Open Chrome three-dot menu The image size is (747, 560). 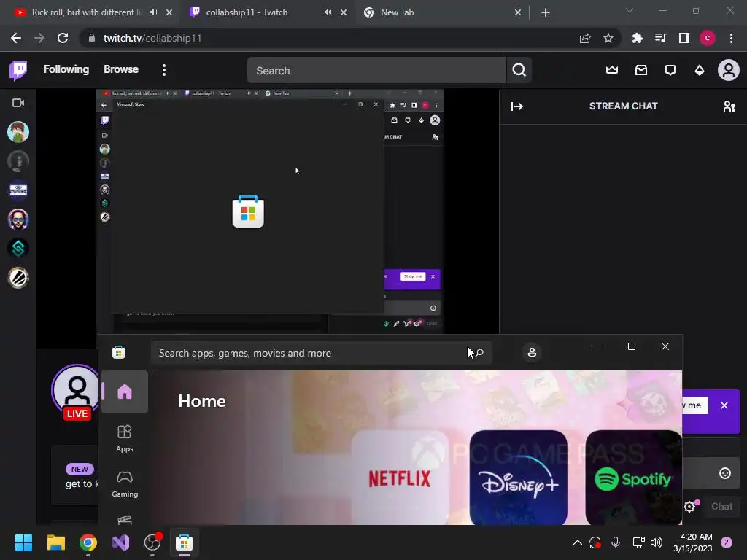point(731,38)
